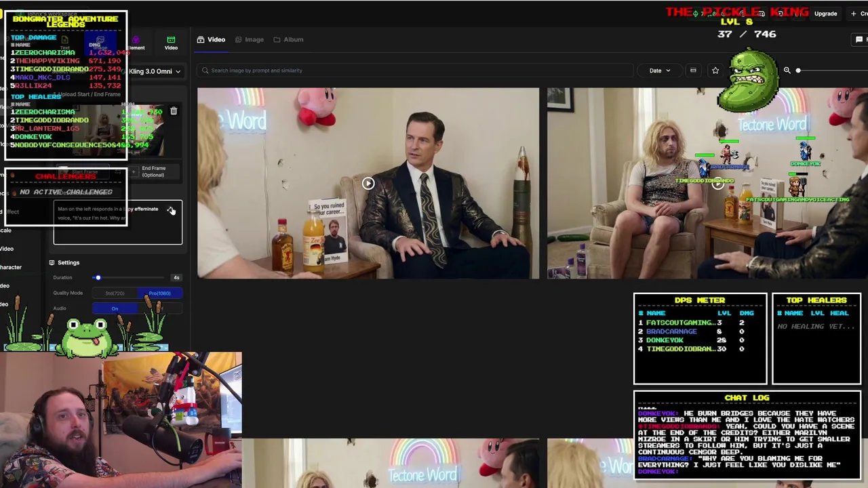The image size is (868, 488).
Task: Click the thumbnail zoom slider handle
Action: pyautogui.click(x=798, y=70)
